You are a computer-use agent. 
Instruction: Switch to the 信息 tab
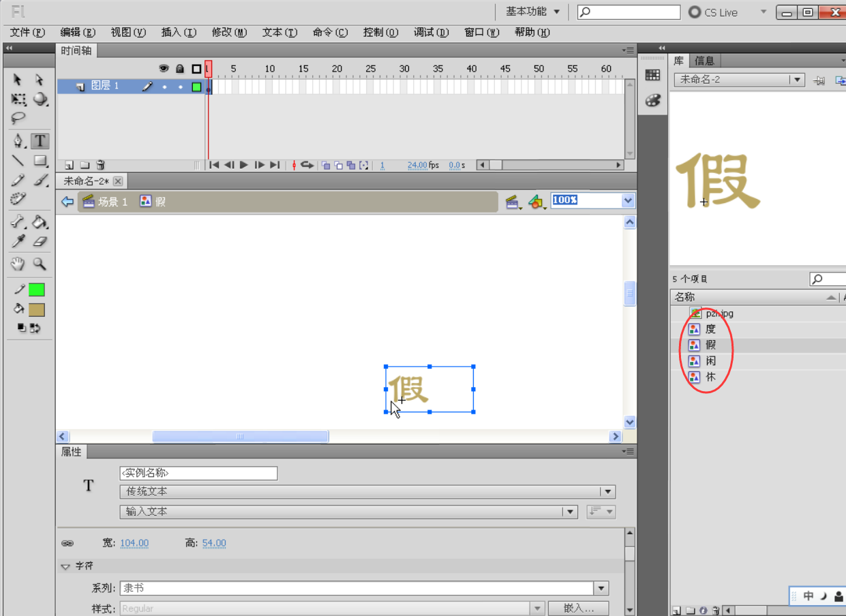click(704, 61)
